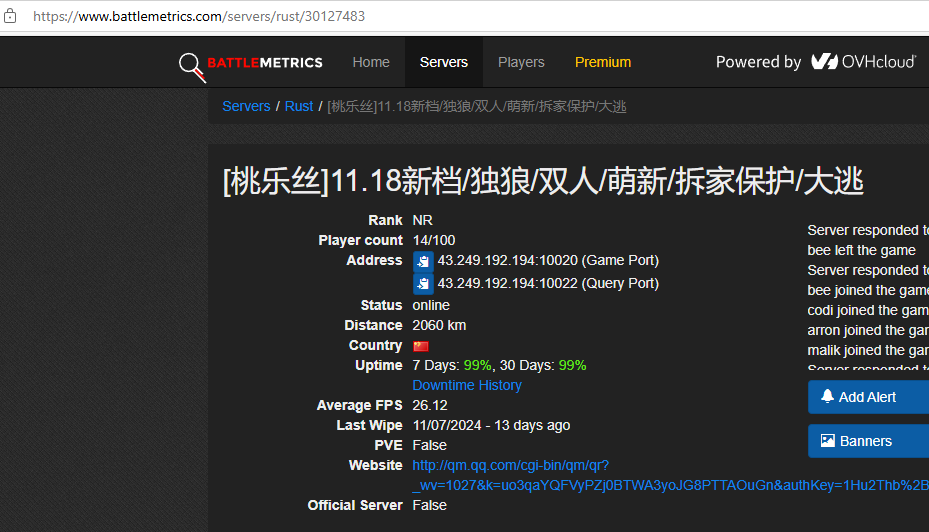Copy the Game Port address icon
This screenshot has height=532, width=929.
[x=424, y=261]
